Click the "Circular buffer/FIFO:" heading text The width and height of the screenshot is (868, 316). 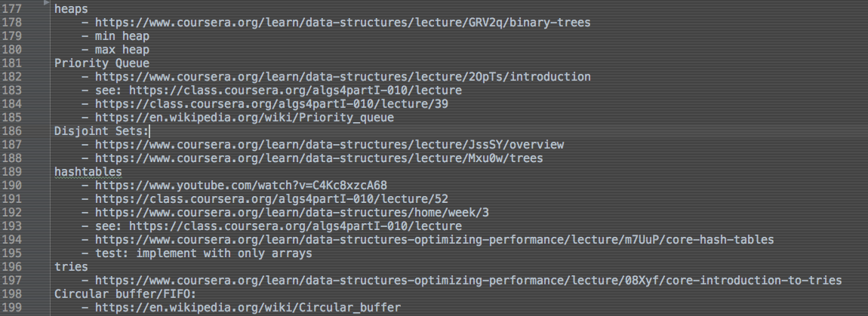pos(125,294)
